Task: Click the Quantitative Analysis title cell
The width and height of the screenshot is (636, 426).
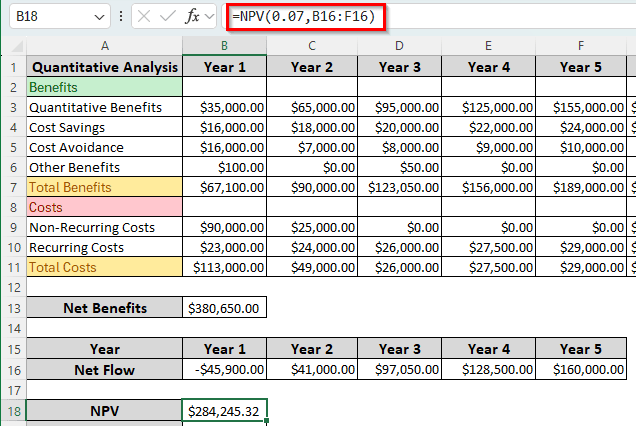Action: tap(105, 67)
